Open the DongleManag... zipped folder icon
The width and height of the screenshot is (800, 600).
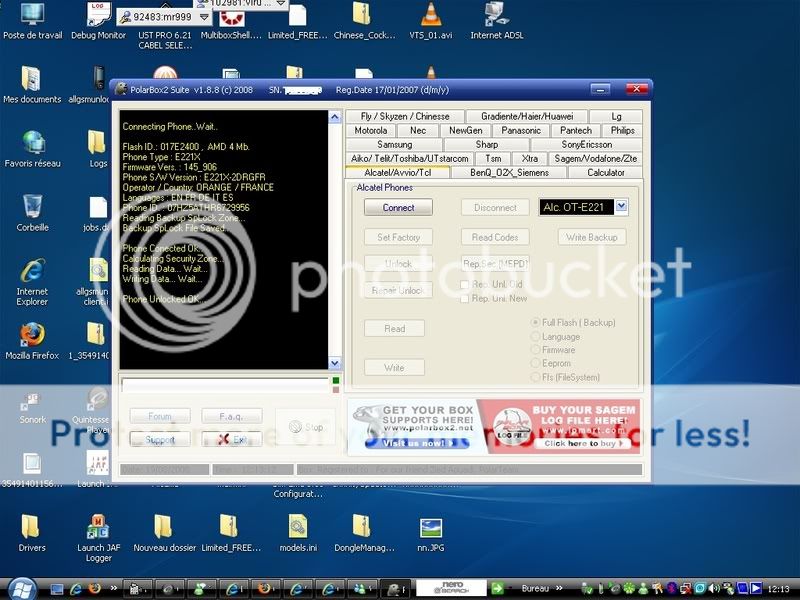(x=364, y=533)
